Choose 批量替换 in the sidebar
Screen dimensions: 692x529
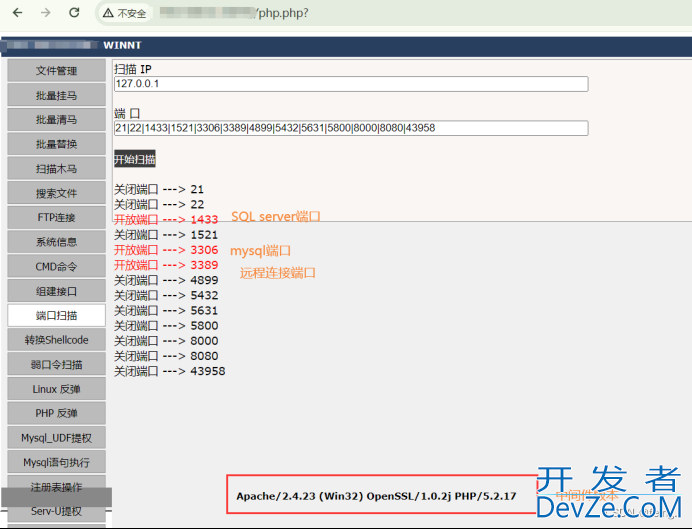(x=56, y=144)
